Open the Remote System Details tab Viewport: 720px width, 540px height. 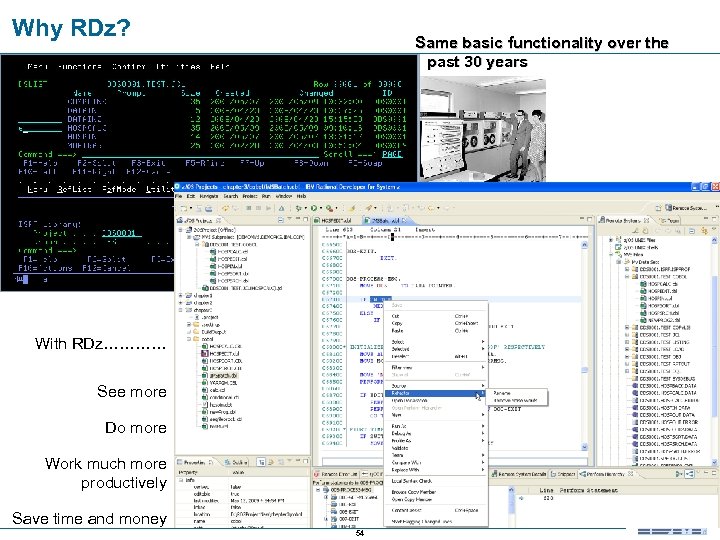(518, 474)
